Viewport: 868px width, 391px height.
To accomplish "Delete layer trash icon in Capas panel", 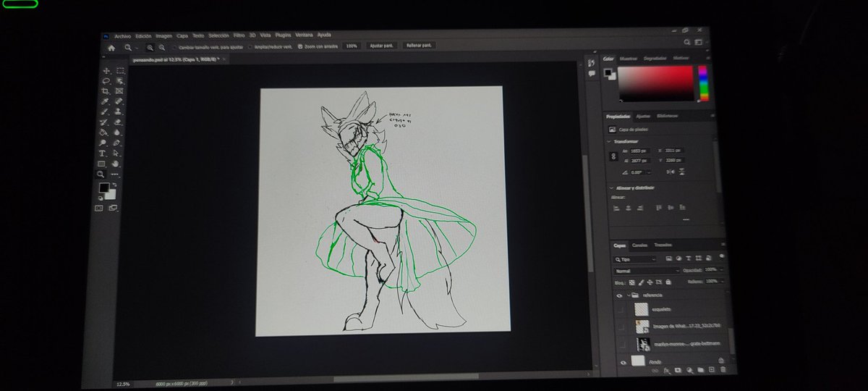I will pos(723,370).
